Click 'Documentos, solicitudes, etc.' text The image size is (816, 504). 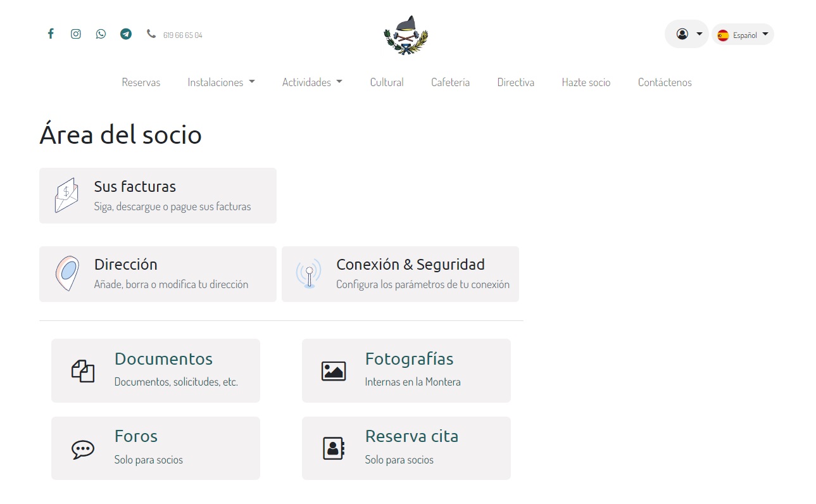(x=176, y=382)
